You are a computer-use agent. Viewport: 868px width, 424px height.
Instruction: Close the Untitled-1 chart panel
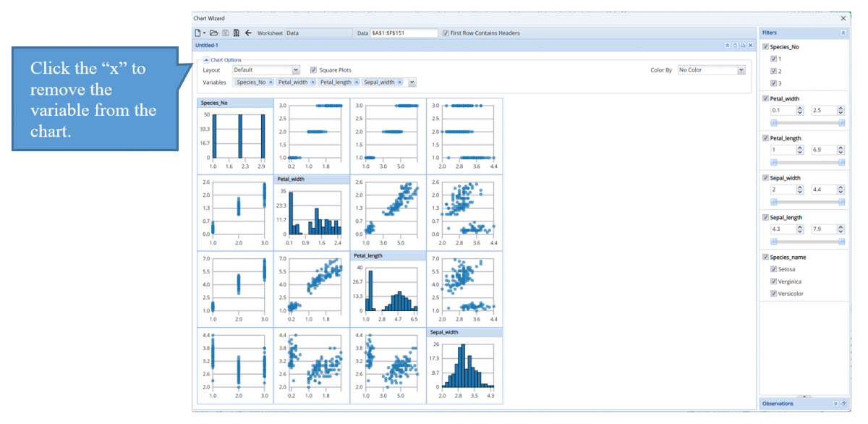751,46
